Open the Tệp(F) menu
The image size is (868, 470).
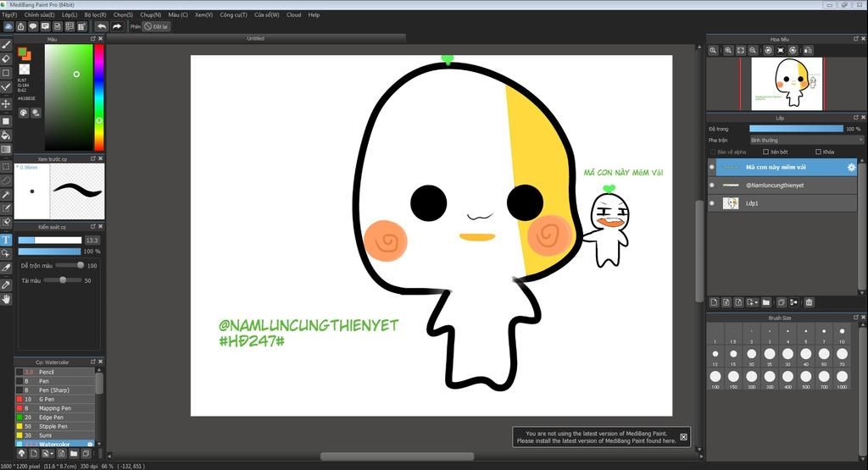click(9, 15)
